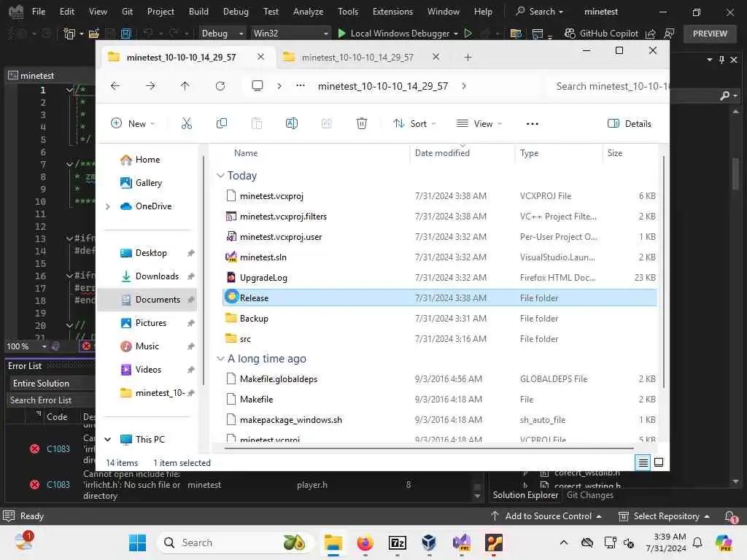Click Start Without Debugging outline play icon
Viewport: 747px width, 560px height.
pyautogui.click(x=468, y=34)
